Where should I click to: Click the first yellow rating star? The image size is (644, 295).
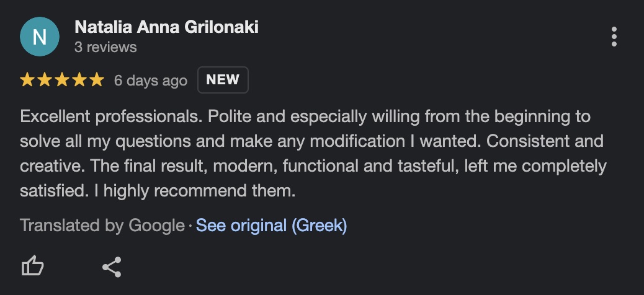27,80
